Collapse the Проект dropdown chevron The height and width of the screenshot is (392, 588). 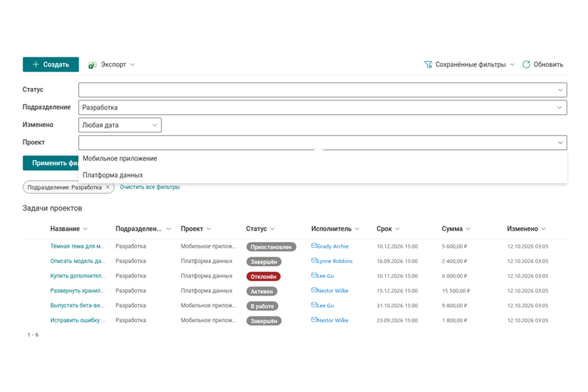pos(560,143)
